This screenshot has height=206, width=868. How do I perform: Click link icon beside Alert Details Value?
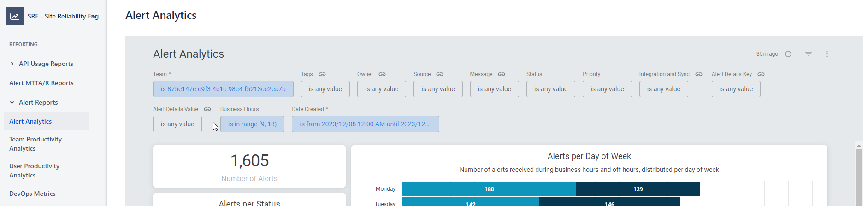pos(207,109)
